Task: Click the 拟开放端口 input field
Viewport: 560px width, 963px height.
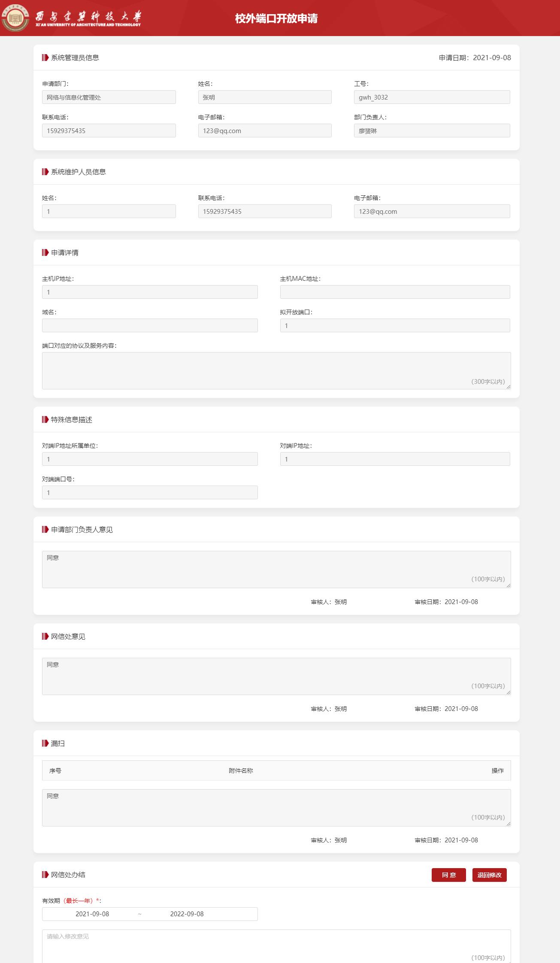Action: pyautogui.click(x=395, y=325)
